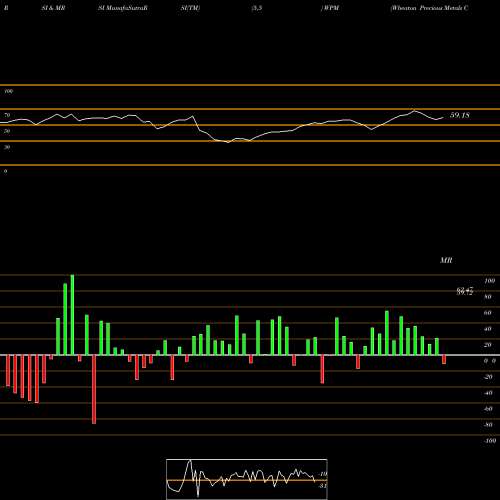Click the tallest green MR histogram bar
Viewport: 500px width, 500px height.
click(72, 315)
